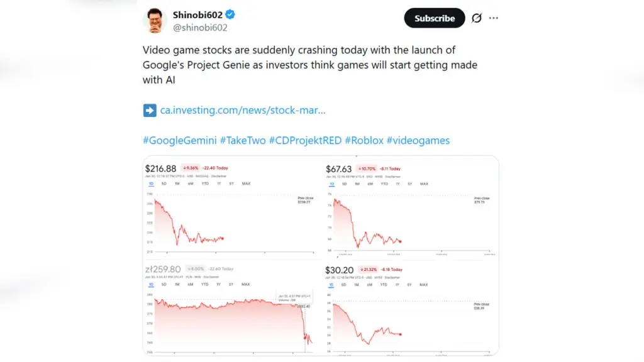Image resolution: width=644 pixels, height=362 pixels.
Task: Click the circle-slash icon beside Subscribe
Action: [477, 18]
